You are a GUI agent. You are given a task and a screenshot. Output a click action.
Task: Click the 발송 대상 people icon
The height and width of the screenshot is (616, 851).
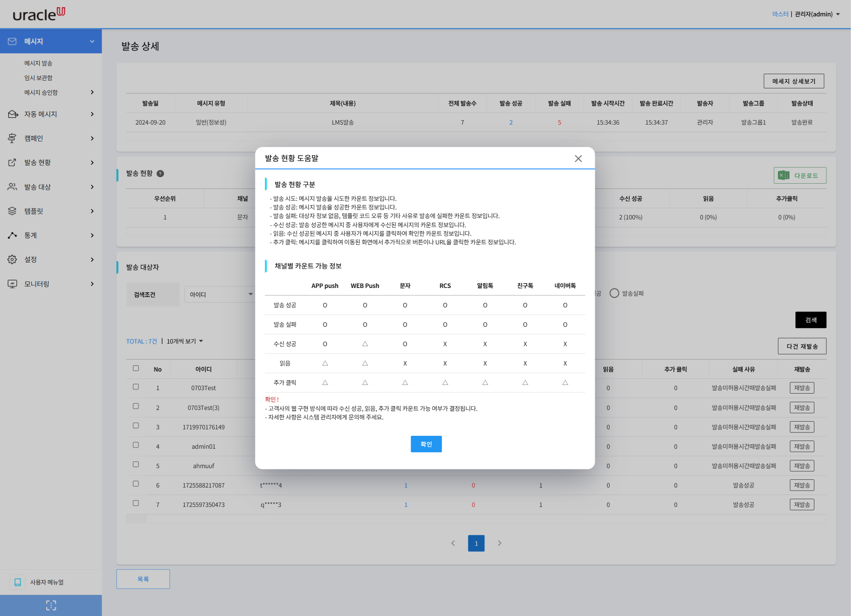point(12,187)
